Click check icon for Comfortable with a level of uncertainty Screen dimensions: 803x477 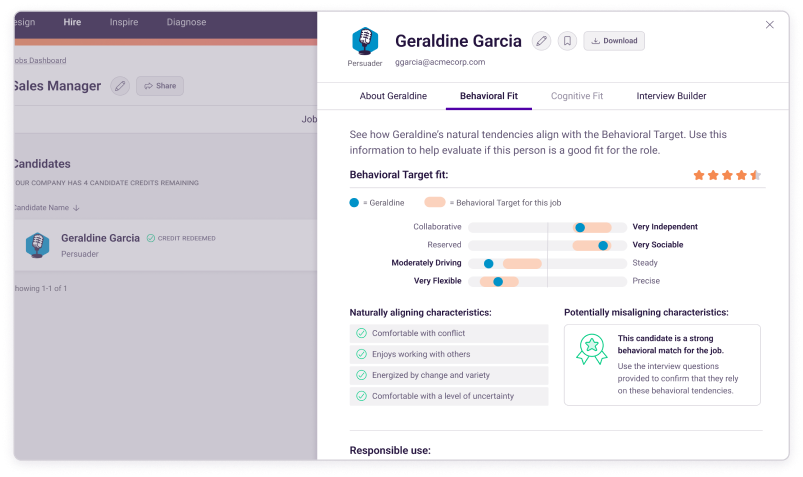coord(362,396)
